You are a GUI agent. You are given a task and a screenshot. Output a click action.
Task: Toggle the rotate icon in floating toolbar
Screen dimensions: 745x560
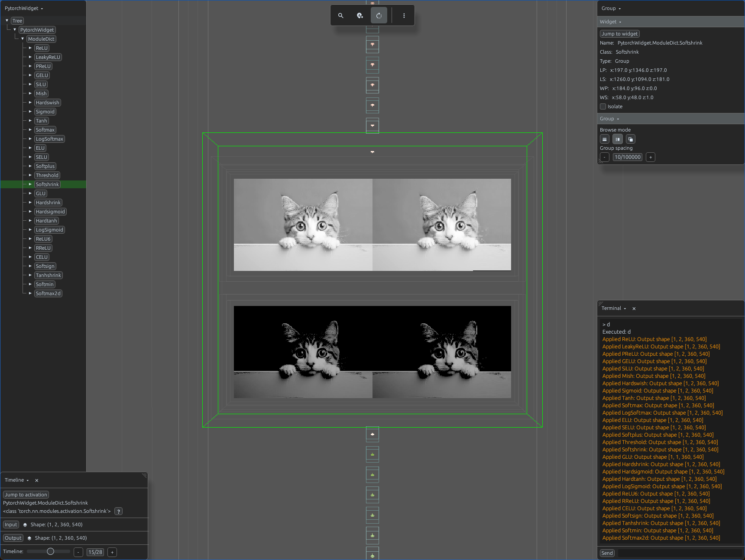coord(379,16)
